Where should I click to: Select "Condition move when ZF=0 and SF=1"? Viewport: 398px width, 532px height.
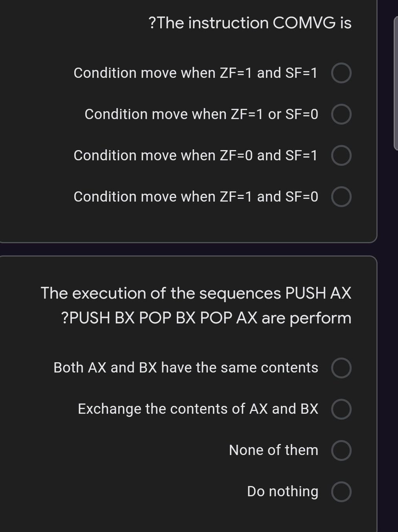click(x=341, y=156)
